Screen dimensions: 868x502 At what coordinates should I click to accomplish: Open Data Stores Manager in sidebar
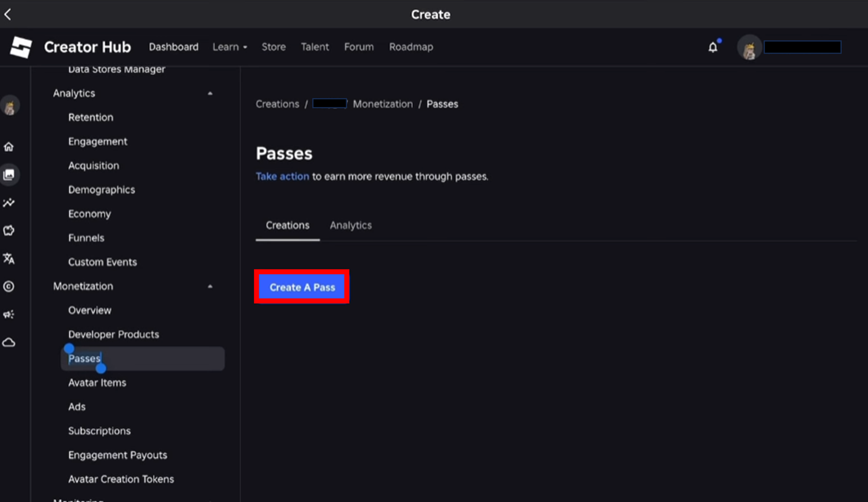tap(117, 69)
